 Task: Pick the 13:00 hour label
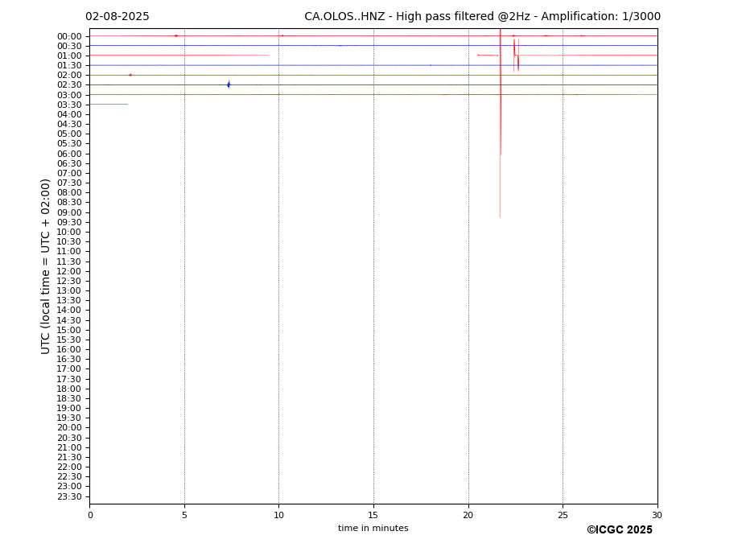coord(69,290)
